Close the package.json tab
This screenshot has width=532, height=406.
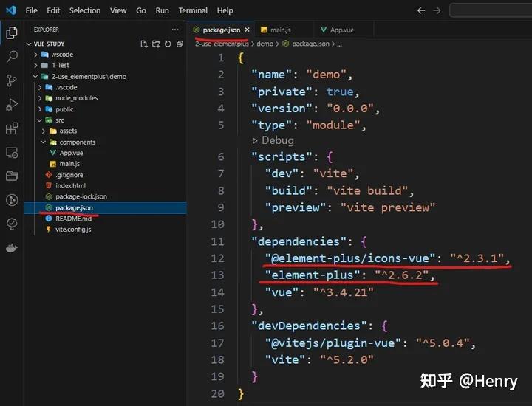[x=247, y=30]
